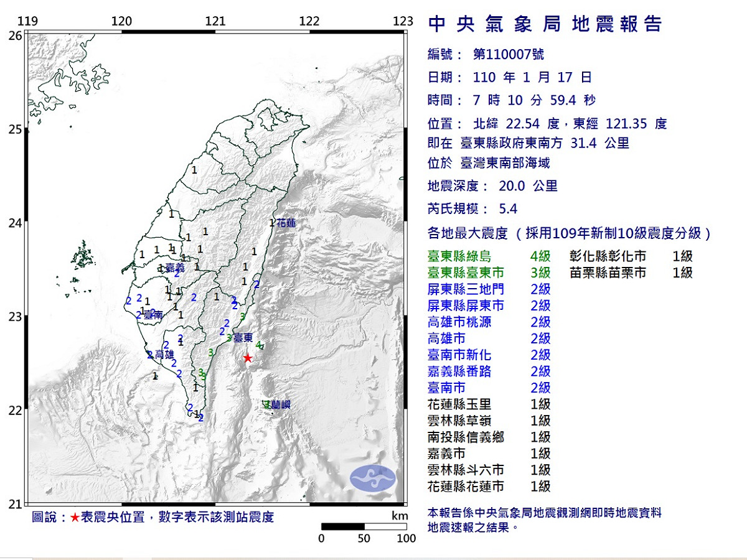Click the row 花蓮縣花蓮市 1級
Image resolution: width=747 pixels, height=560 pixels.
click(489, 487)
